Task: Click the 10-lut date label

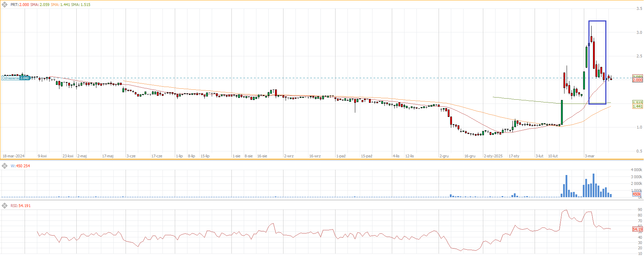Action: pyautogui.click(x=553, y=156)
